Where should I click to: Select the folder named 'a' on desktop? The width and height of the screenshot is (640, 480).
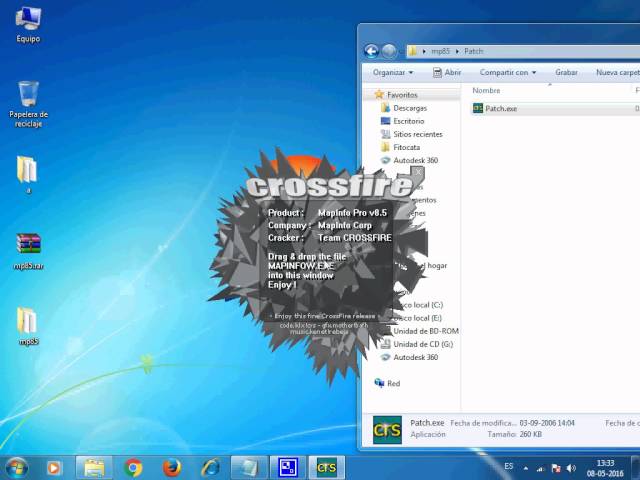click(x=27, y=174)
